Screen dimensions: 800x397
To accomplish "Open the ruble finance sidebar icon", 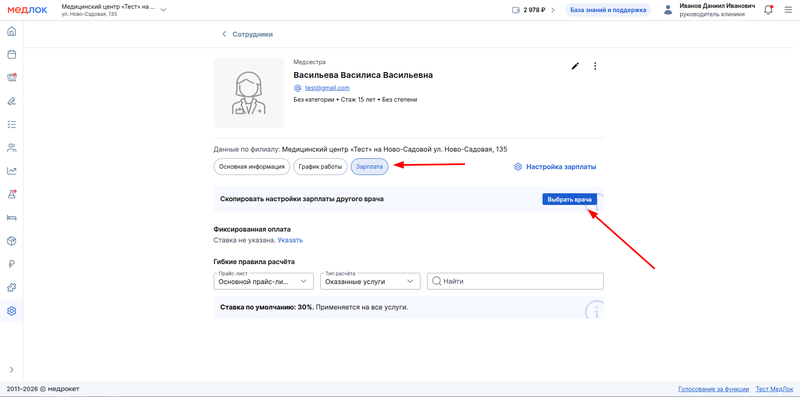I will click(x=11, y=264).
